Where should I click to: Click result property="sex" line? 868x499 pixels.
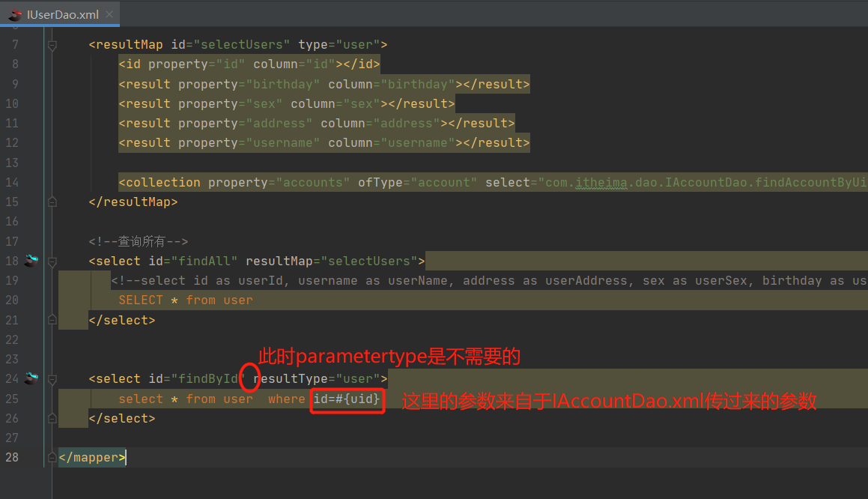[x=286, y=103]
